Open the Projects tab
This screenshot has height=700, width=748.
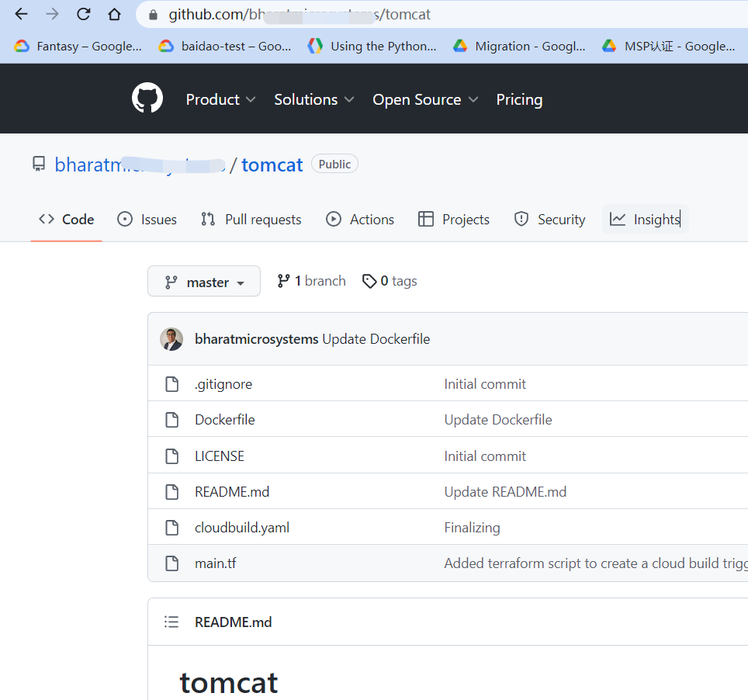coord(454,219)
